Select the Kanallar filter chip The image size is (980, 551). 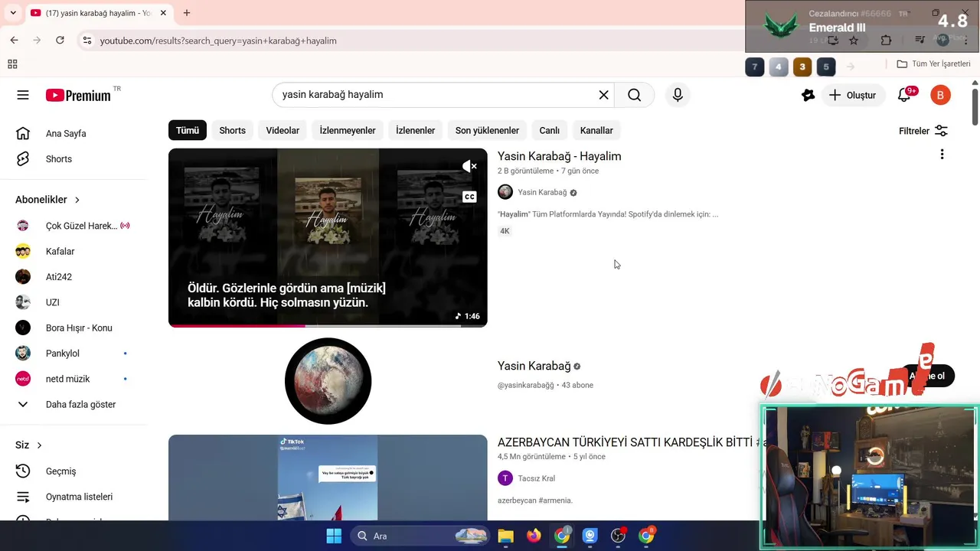596,130
